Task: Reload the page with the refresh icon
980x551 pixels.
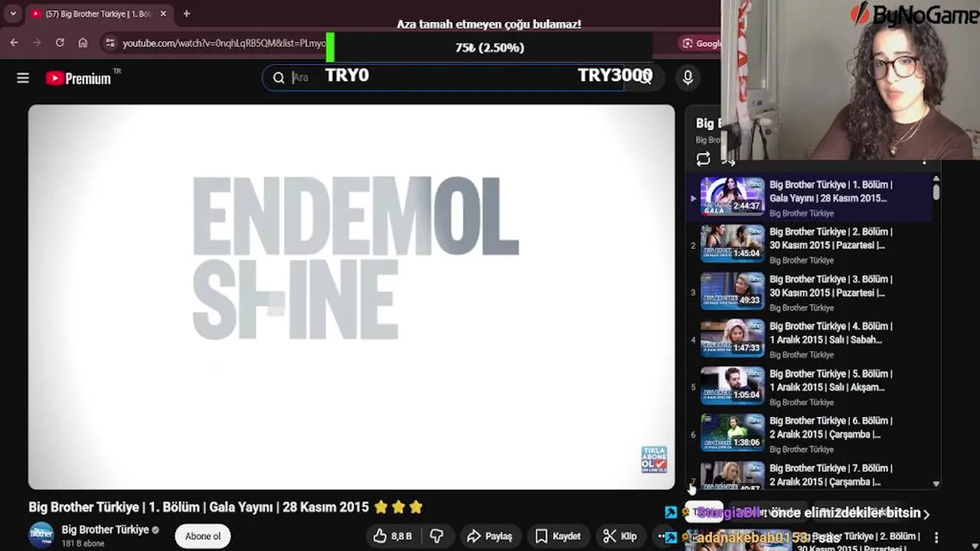Action: pos(60,43)
